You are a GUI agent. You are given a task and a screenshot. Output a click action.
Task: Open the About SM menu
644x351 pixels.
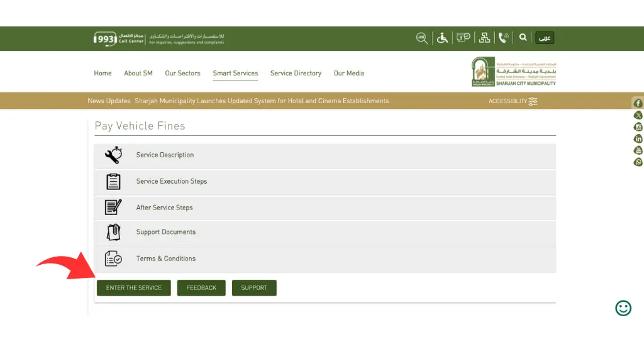click(138, 73)
